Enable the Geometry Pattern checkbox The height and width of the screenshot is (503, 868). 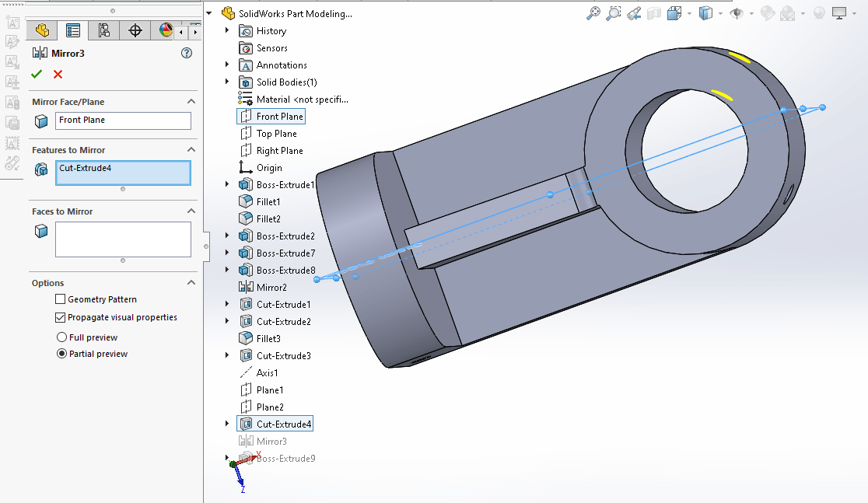[x=61, y=299]
